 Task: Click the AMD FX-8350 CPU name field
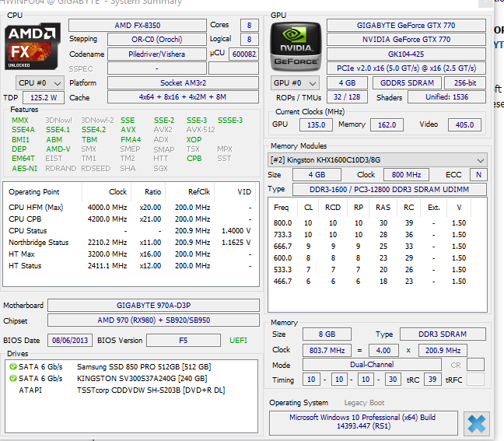coord(138,26)
